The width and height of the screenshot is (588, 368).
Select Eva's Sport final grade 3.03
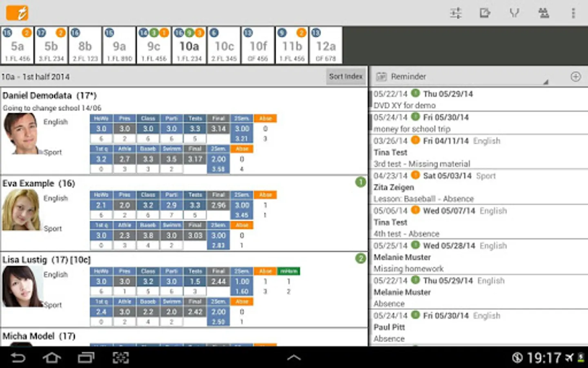click(x=195, y=235)
